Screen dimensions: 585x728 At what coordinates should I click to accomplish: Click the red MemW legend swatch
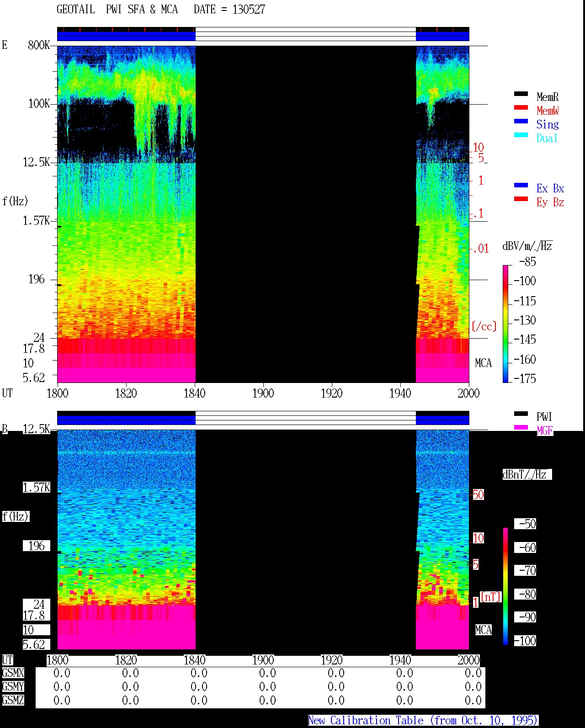point(521,107)
